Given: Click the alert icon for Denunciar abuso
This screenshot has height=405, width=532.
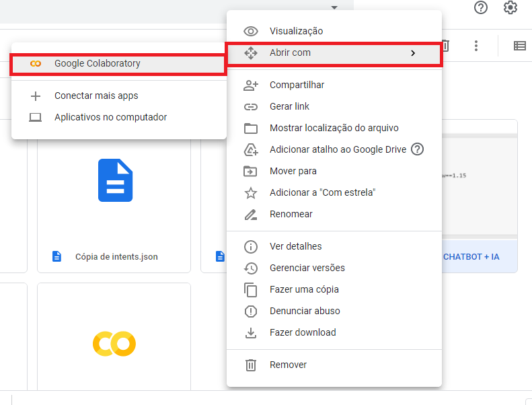Looking at the screenshot, I should 251,311.
